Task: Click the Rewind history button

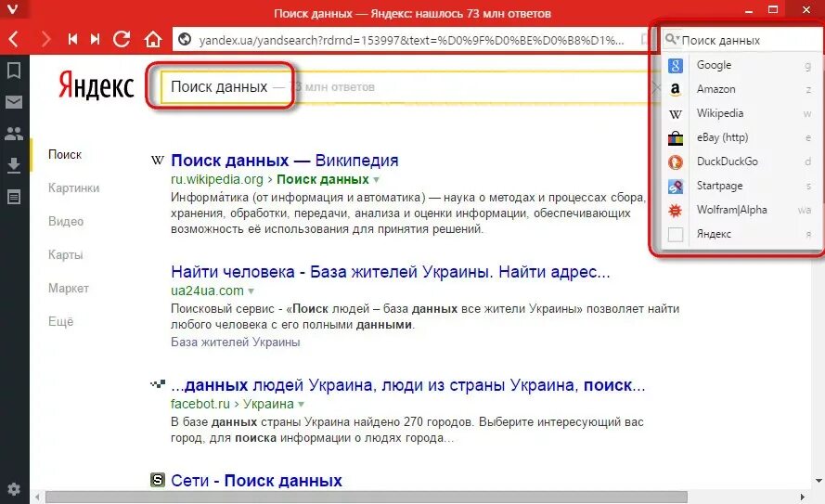Action: [72, 40]
